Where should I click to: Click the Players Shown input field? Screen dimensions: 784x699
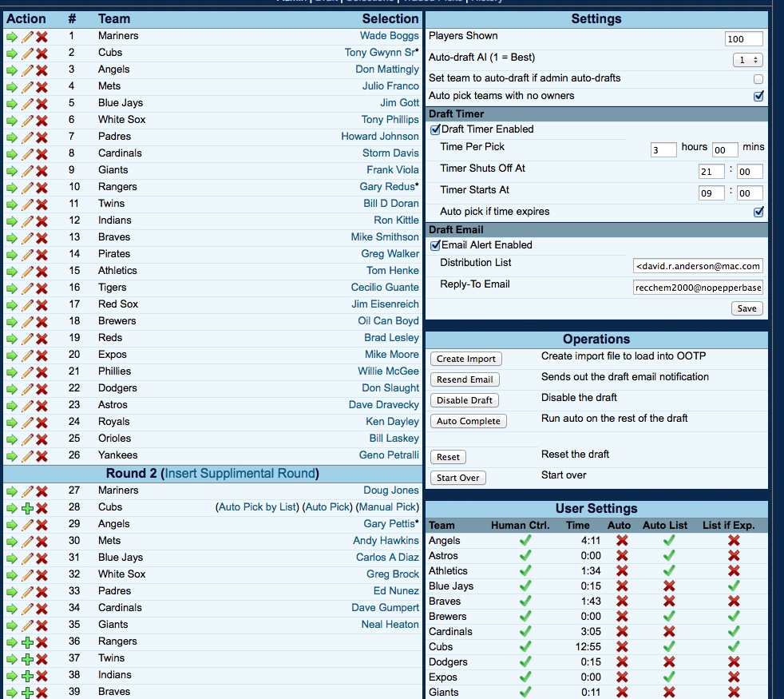click(743, 39)
